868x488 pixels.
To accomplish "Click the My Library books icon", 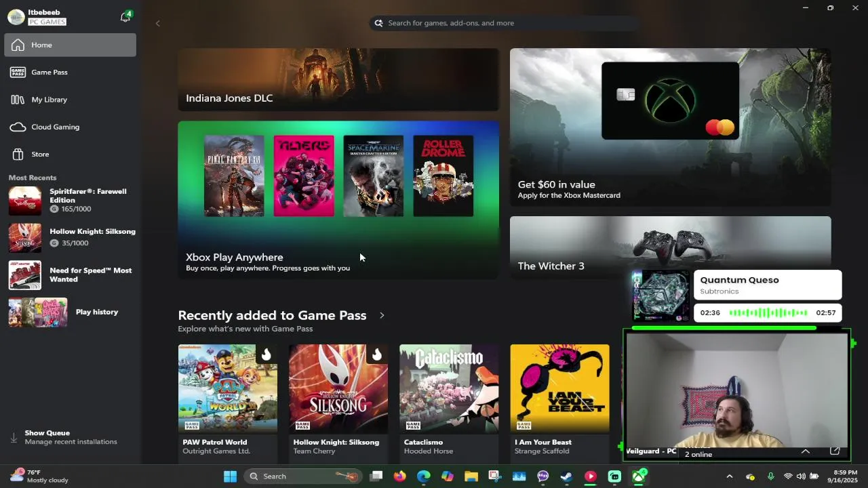I will tap(18, 100).
